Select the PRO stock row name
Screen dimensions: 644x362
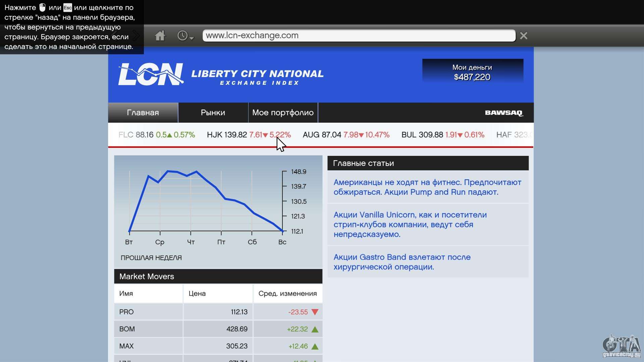click(x=126, y=312)
